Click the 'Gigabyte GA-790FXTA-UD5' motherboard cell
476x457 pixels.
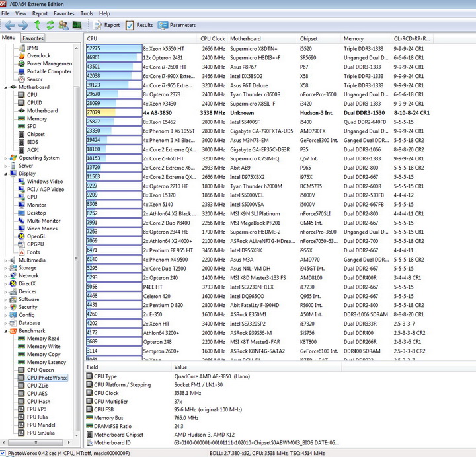tap(261, 131)
